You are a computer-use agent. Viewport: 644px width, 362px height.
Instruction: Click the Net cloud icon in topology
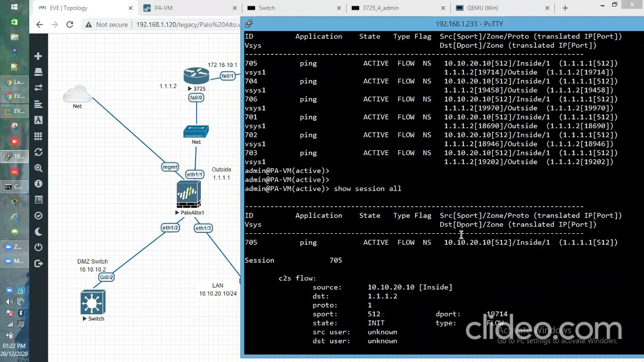tap(77, 94)
